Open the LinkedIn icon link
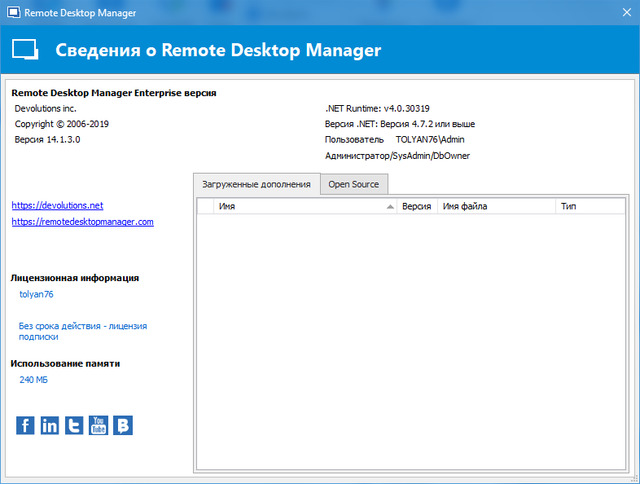 [50, 425]
